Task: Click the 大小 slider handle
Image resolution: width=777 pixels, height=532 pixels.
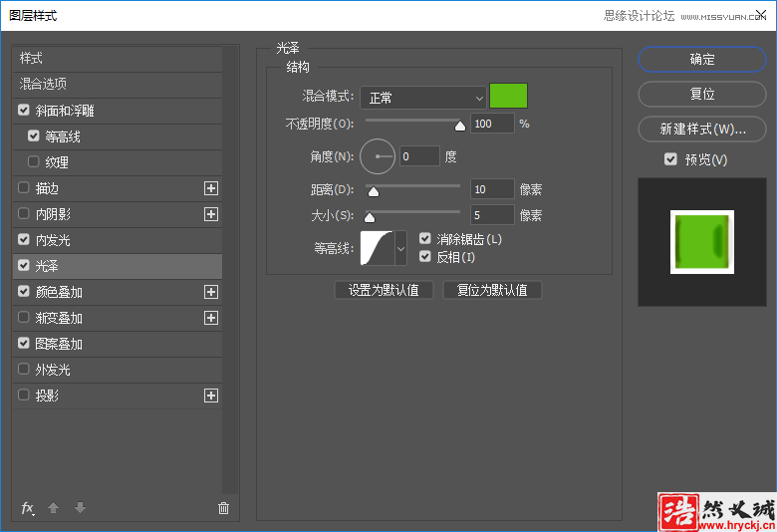Action: (370, 217)
